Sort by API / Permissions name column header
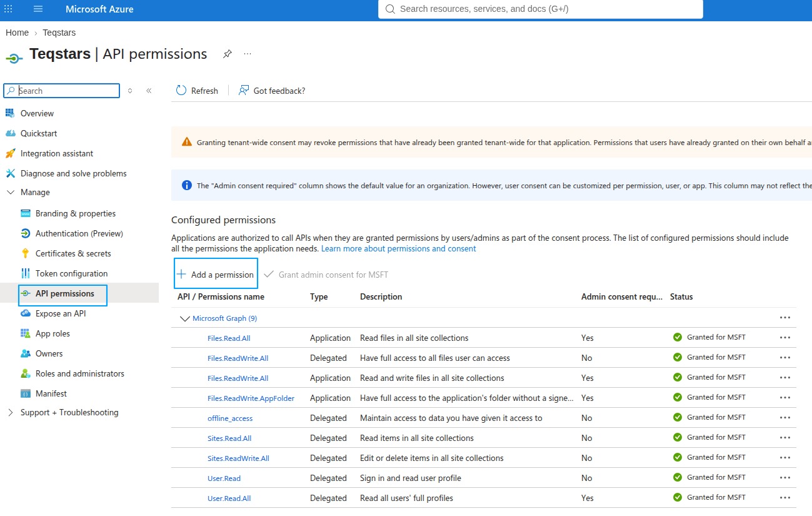Screen dimensions: 812x516 click(221, 296)
